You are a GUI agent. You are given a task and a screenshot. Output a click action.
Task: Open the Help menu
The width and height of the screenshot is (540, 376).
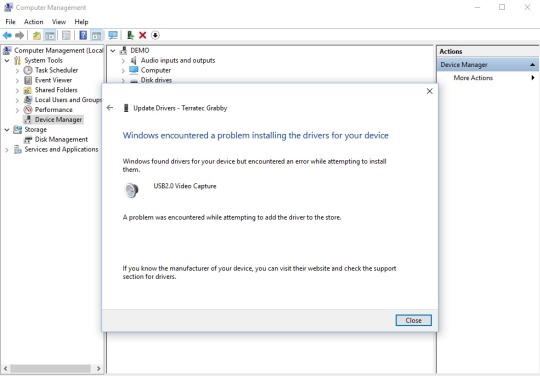[x=81, y=22]
